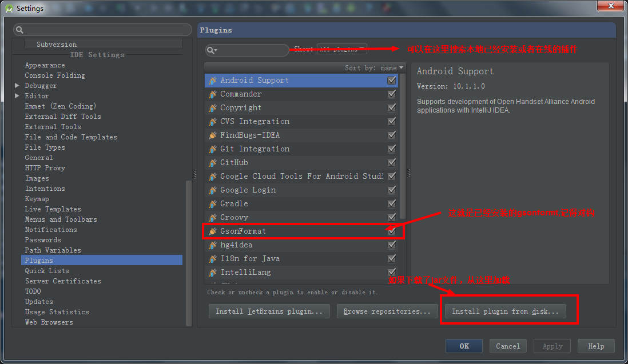Expand the Editor settings node
This screenshot has height=364, width=628.
(17, 96)
